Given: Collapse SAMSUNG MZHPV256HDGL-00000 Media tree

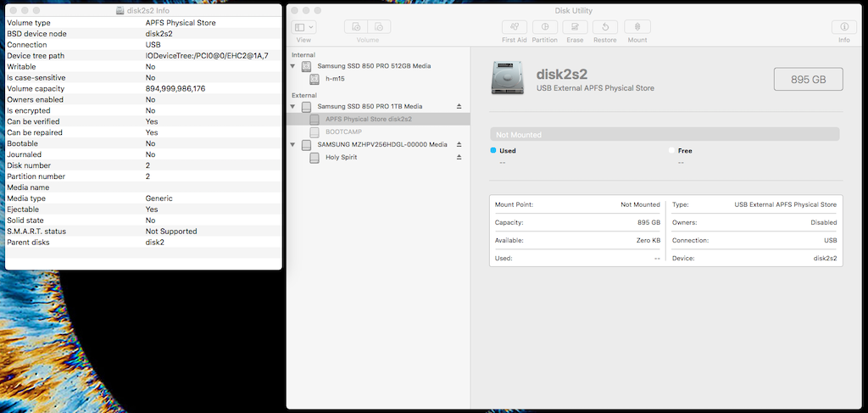Looking at the screenshot, I should pyautogui.click(x=292, y=144).
